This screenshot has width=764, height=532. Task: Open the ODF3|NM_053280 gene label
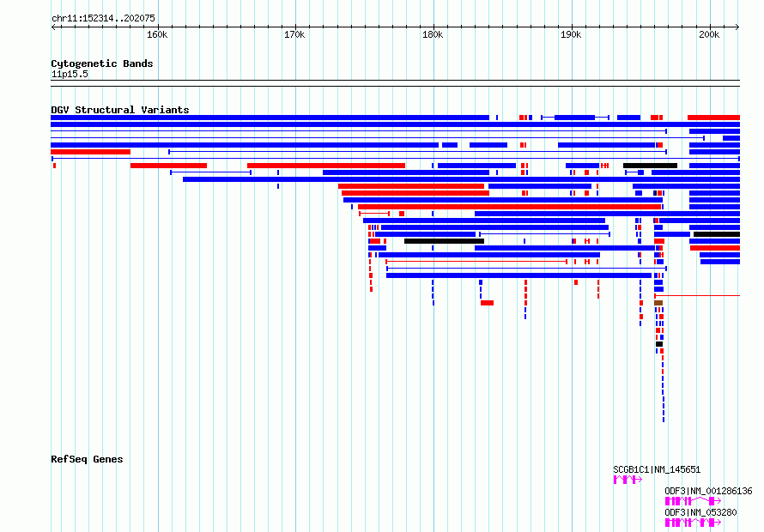(x=700, y=512)
